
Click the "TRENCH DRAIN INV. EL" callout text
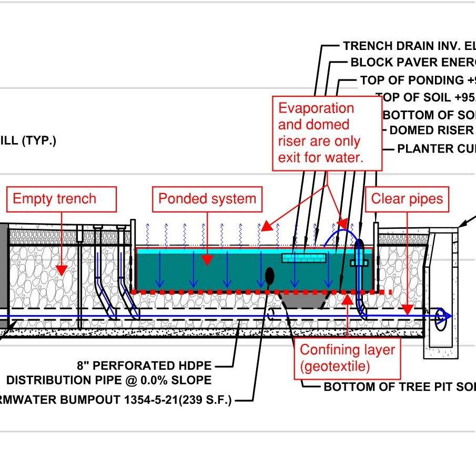click(x=409, y=46)
